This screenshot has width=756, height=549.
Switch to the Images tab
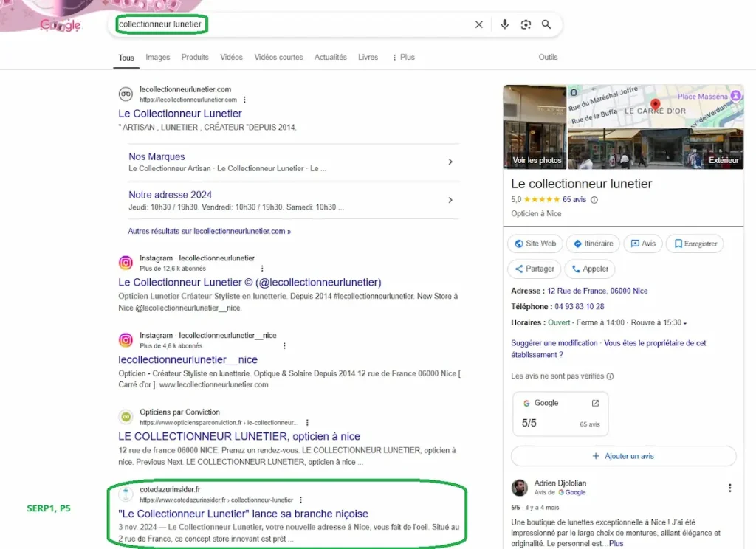(x=158, y=57)
